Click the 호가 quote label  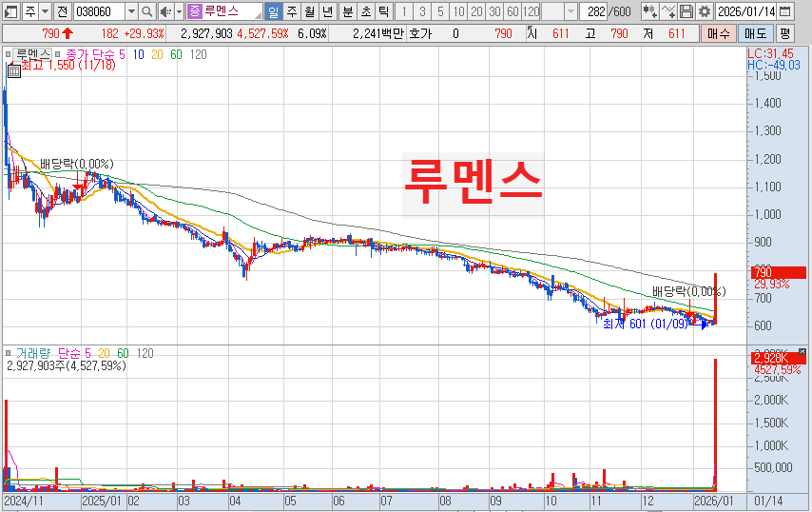pyautogui.click(x=420, y=33)
